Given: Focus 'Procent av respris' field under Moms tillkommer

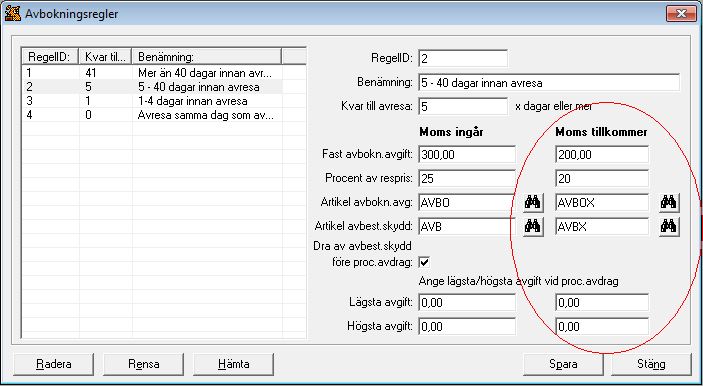Looking at the screenshot, I should pos(602,178).
